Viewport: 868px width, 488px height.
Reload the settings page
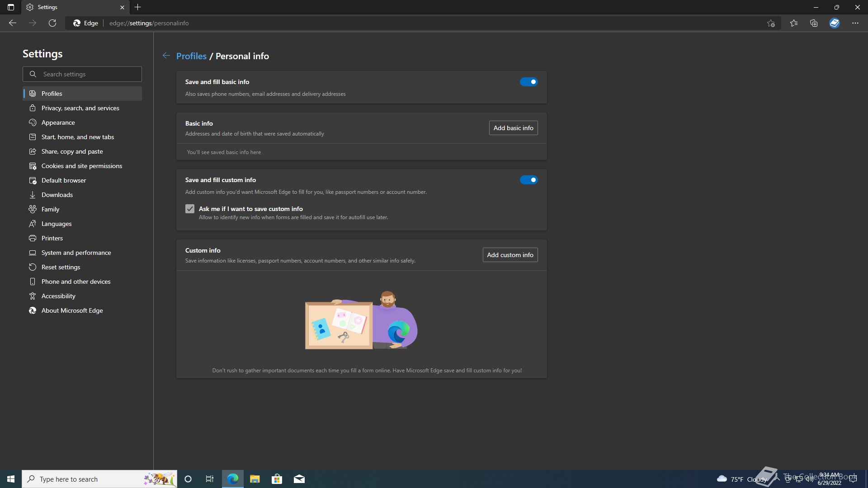(52, 23)
